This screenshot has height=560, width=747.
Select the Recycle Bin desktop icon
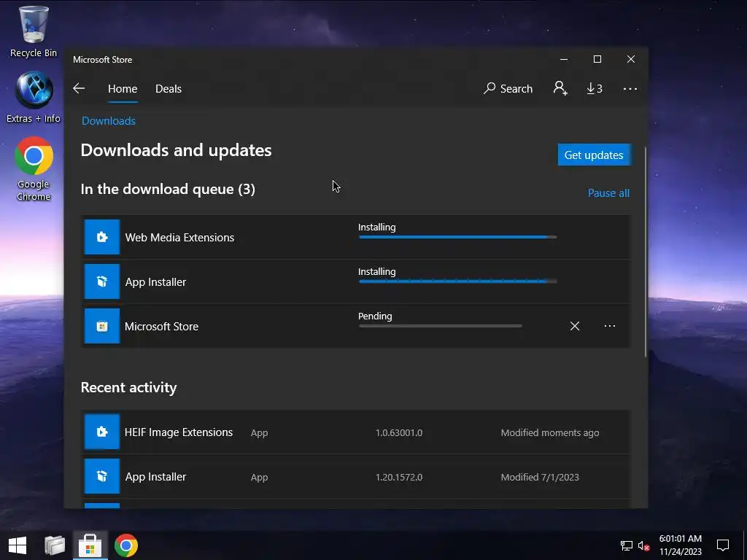(34, 32)
